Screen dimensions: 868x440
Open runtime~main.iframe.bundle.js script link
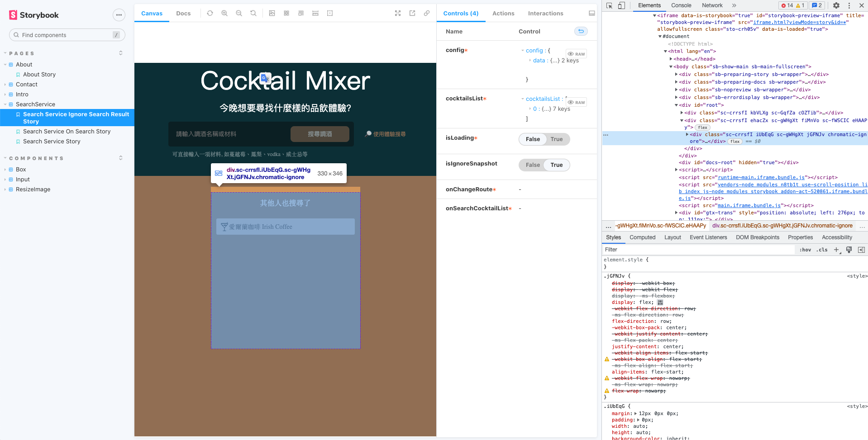761,177
